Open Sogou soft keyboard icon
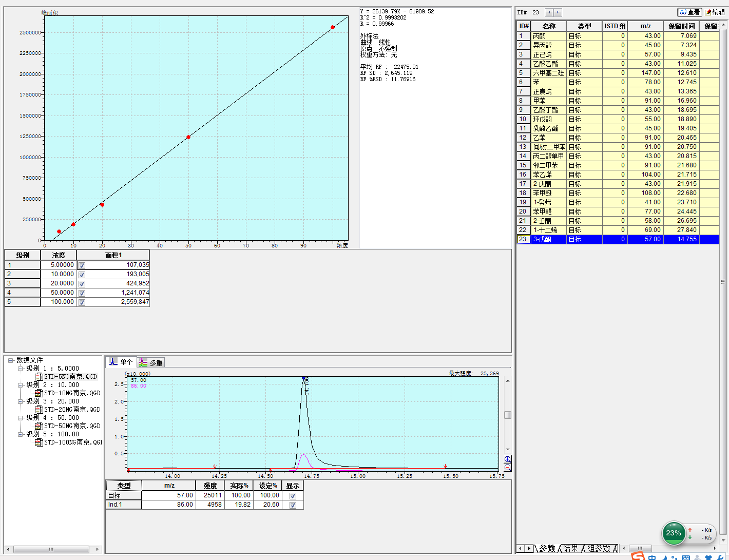The width and height of the screenshot is (729, 560). click(x=685, y=558)
